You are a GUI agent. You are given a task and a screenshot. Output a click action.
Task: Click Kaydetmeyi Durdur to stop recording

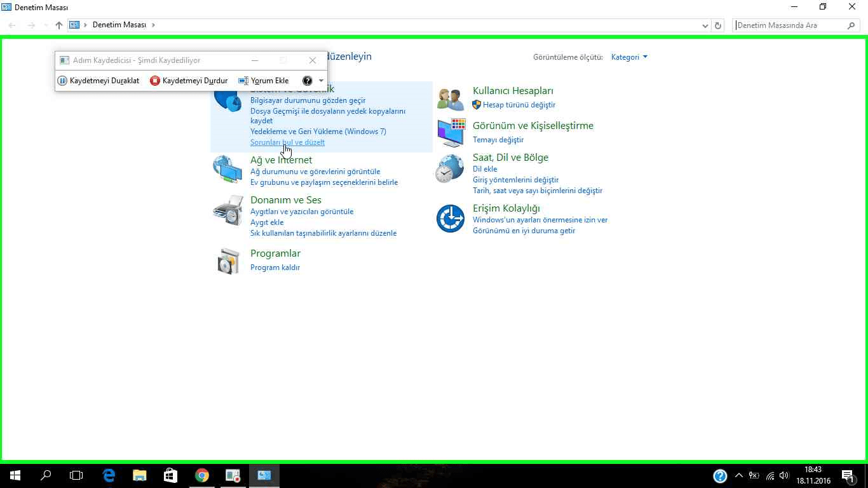click(x=189, y=81)
